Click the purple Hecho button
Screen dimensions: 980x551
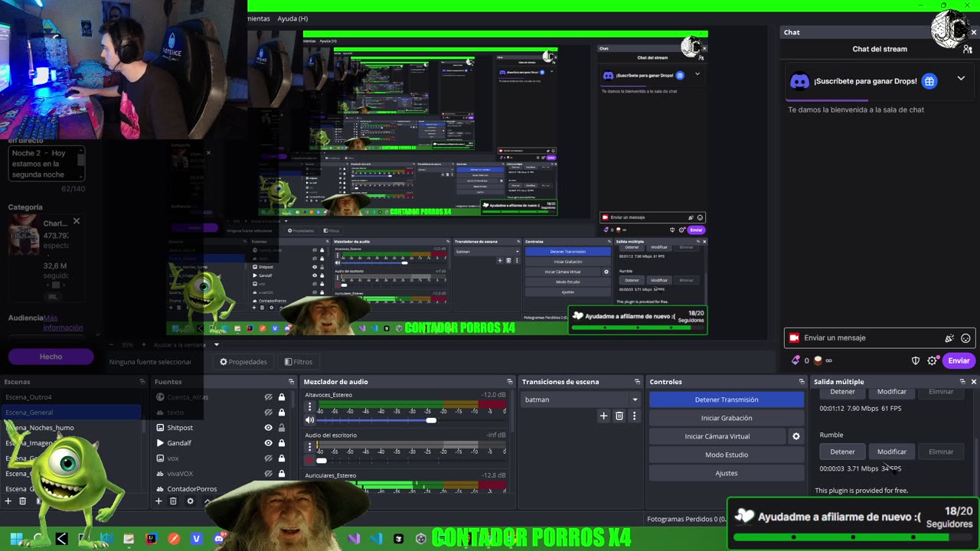point(51,357)
